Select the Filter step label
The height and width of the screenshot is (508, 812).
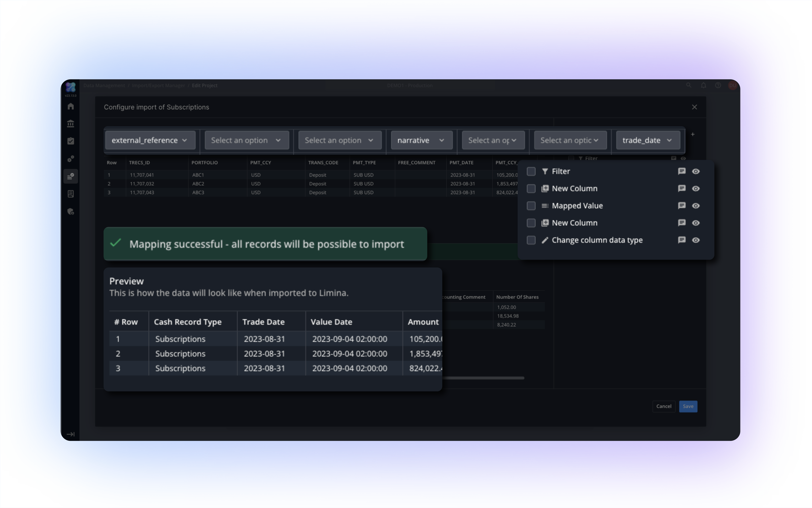click(561, 171)
